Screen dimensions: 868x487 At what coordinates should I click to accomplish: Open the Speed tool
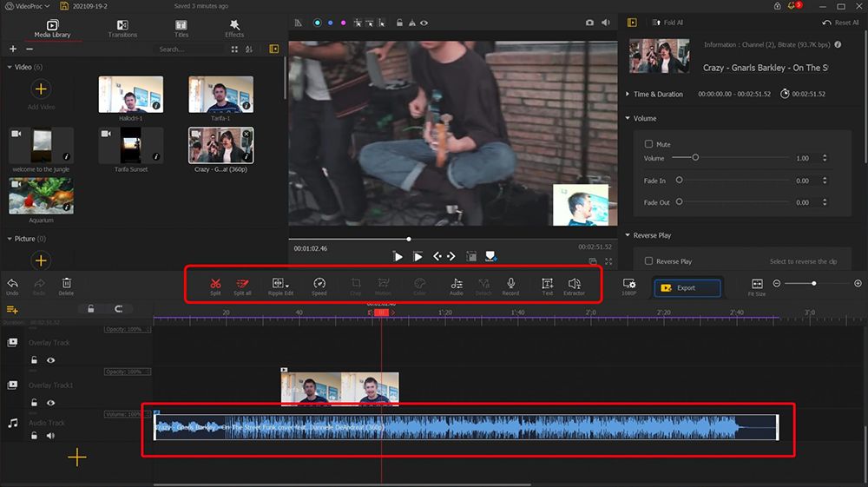(x=319, y=286)
